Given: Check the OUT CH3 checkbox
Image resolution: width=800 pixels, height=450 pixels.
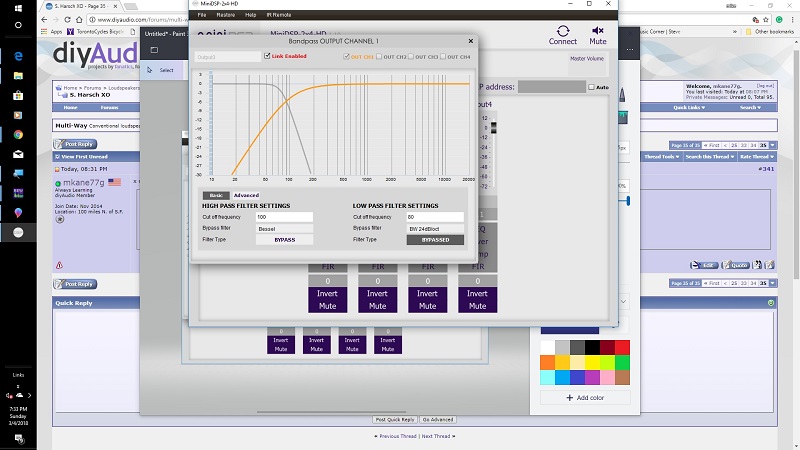Looking at the screenshot, I should pos(411,57).
